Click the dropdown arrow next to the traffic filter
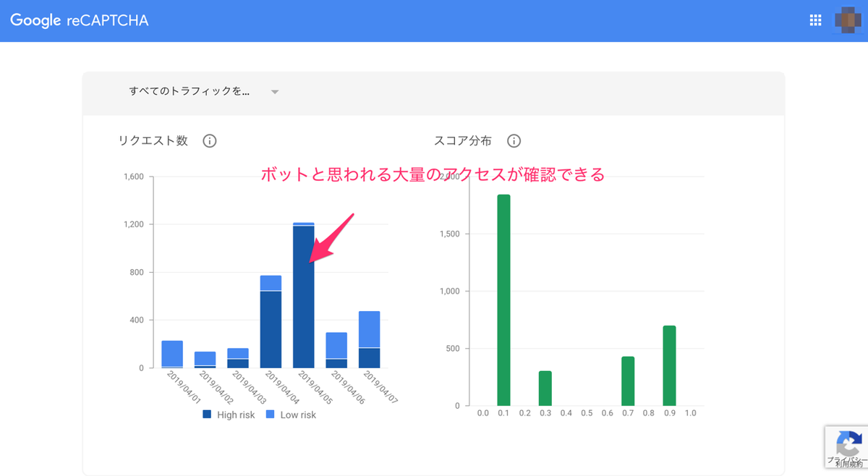 tap(274, 91)
